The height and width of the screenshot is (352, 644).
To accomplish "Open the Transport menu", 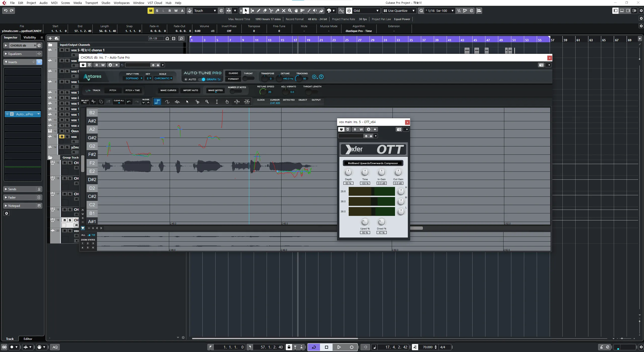I will pyautogui.click(x=91, y=3).
